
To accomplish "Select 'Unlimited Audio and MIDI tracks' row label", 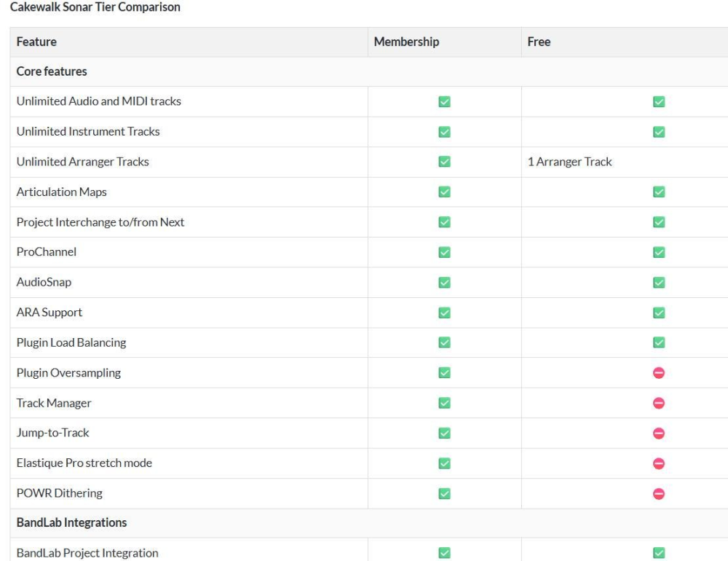I will tap(99, 101).
